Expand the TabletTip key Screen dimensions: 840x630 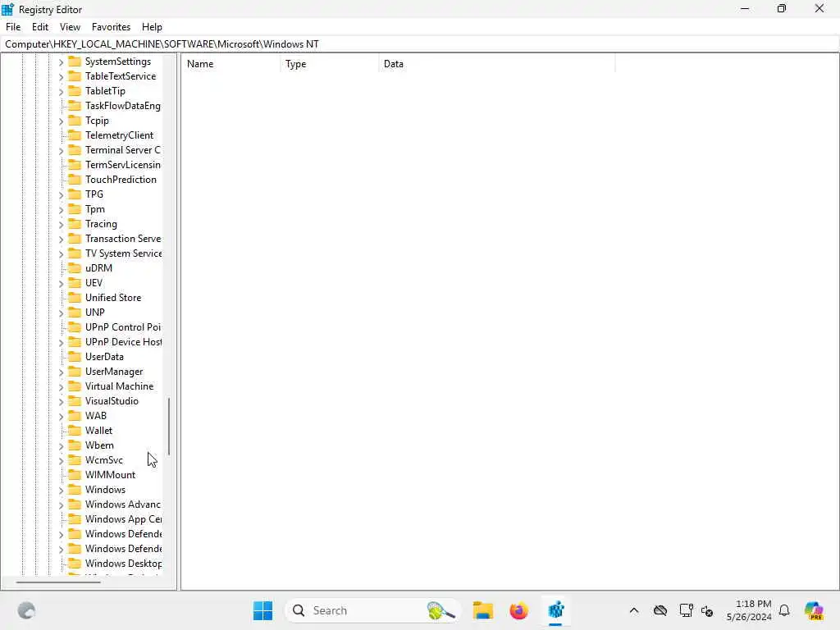click(x=61, y=92)
